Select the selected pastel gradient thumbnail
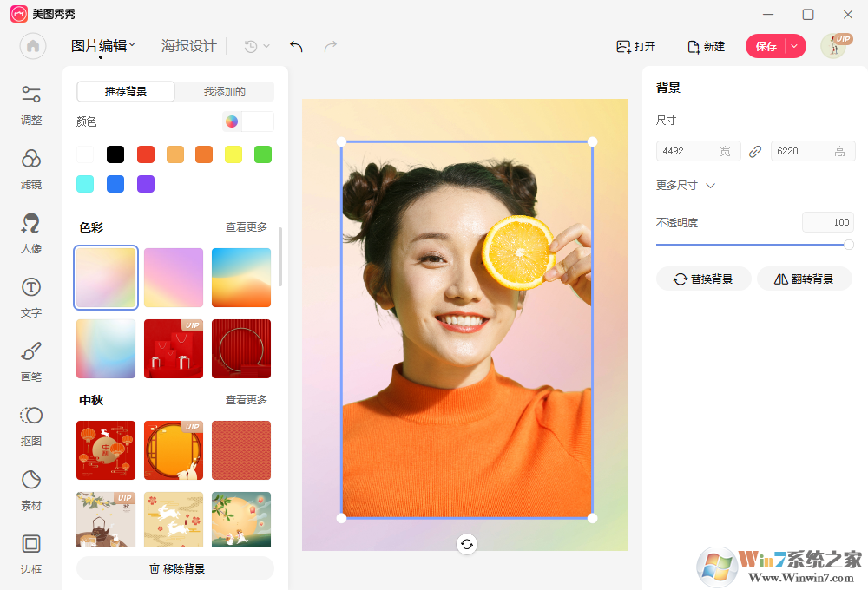Viewport: 868px width, 590px height. point(106,278)
